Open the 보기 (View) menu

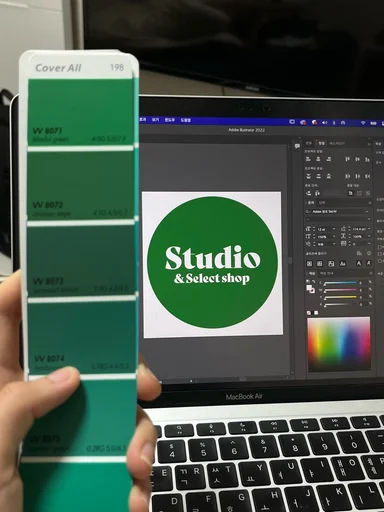[155, 120]
